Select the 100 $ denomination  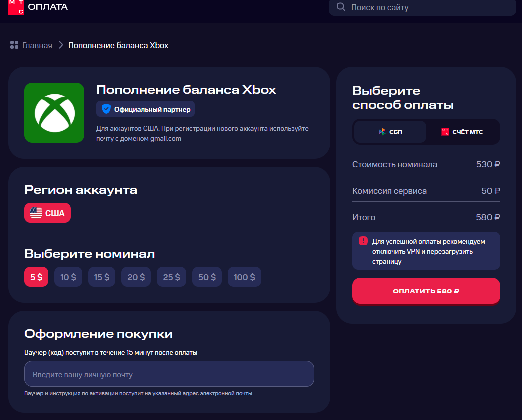click(244, 277)
